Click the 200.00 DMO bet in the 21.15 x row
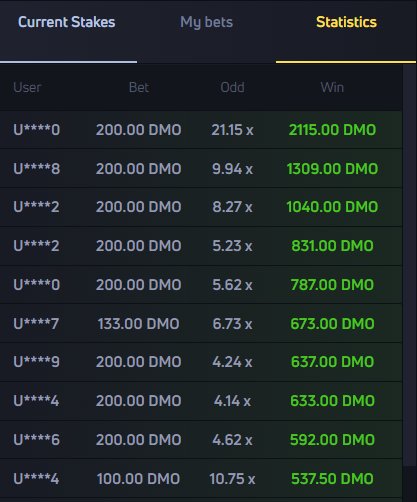This screenshot has height=502, width=417. (x=138, y=130)
